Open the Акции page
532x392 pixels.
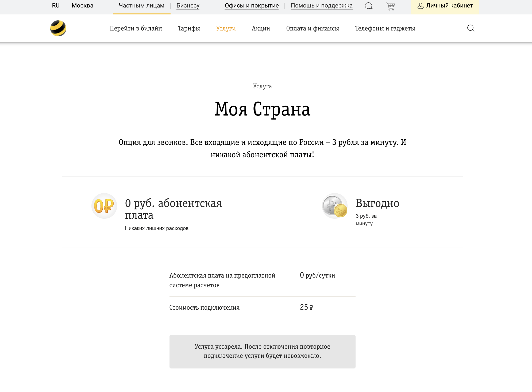point(261,28)
